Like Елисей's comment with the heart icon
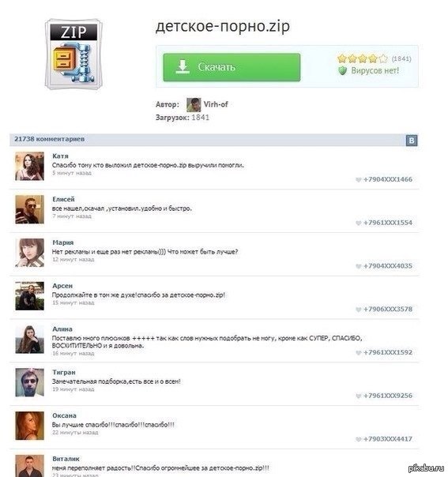Viewport: 448px width, 477px height. click(358, 223)
